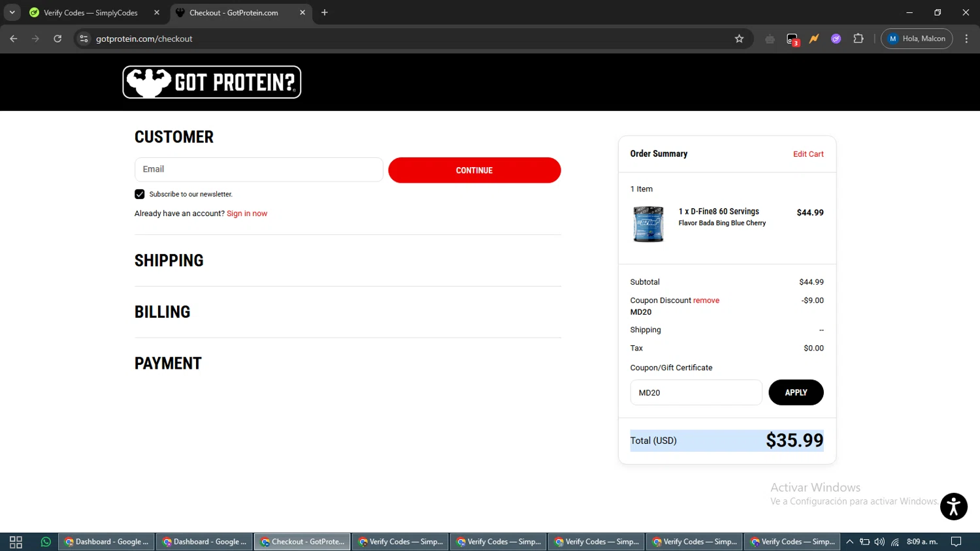
Task: Click the SHIPPING section heading
Action: click(x=169, y=260)
